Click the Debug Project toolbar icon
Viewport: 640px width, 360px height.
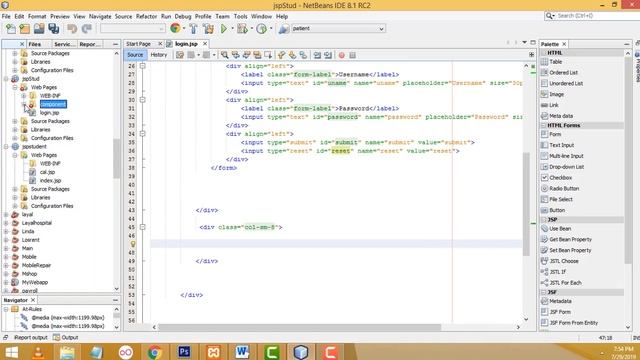tap(242, 29)
